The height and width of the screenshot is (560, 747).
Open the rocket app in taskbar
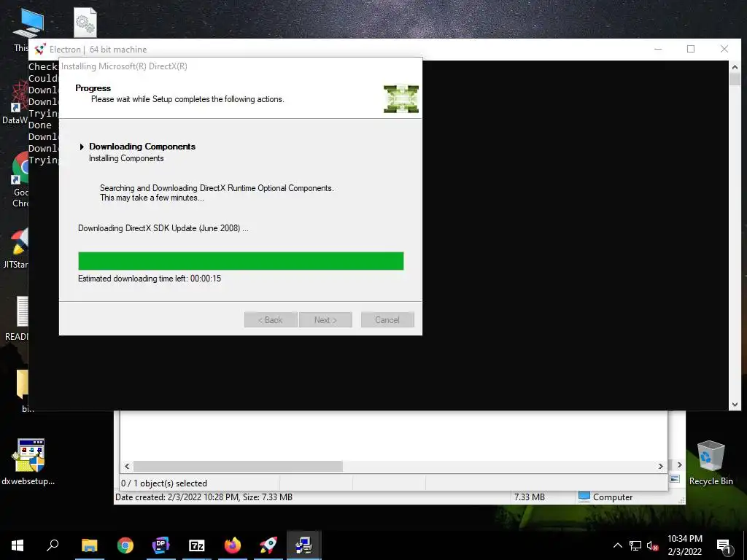[268, 545]
